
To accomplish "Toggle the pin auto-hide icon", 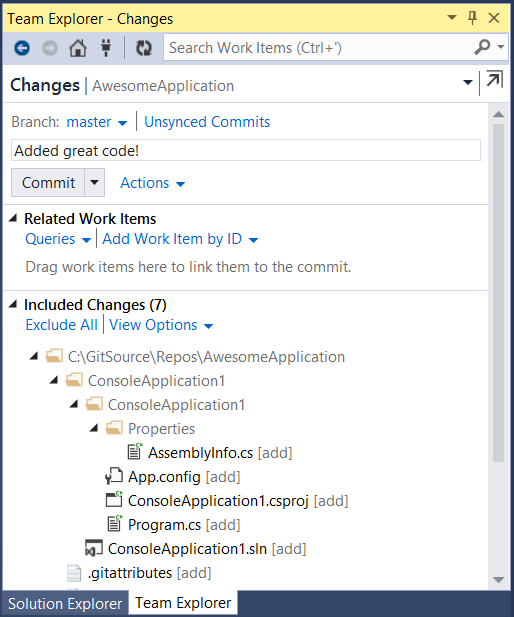I will coord(472,18).
